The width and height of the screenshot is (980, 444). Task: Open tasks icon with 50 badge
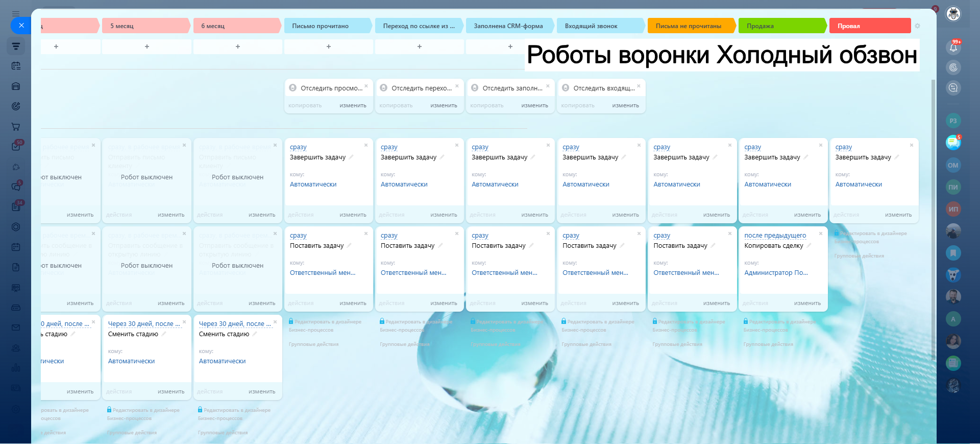(x=16, y=147)
